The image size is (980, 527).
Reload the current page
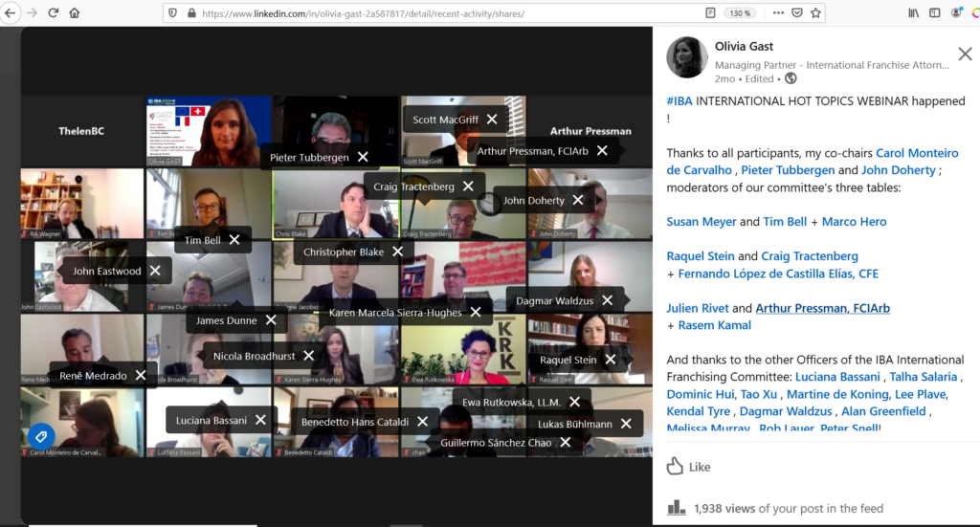coord(54,12)
